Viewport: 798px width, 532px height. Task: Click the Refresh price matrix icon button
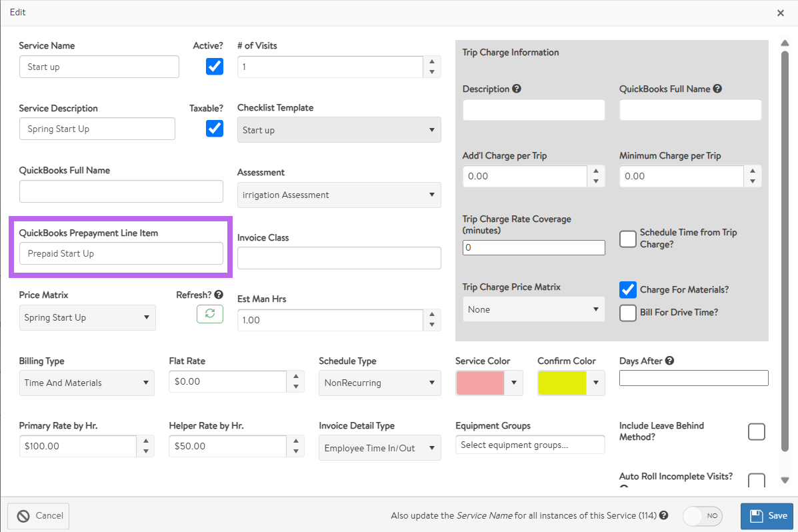[209, 314]
